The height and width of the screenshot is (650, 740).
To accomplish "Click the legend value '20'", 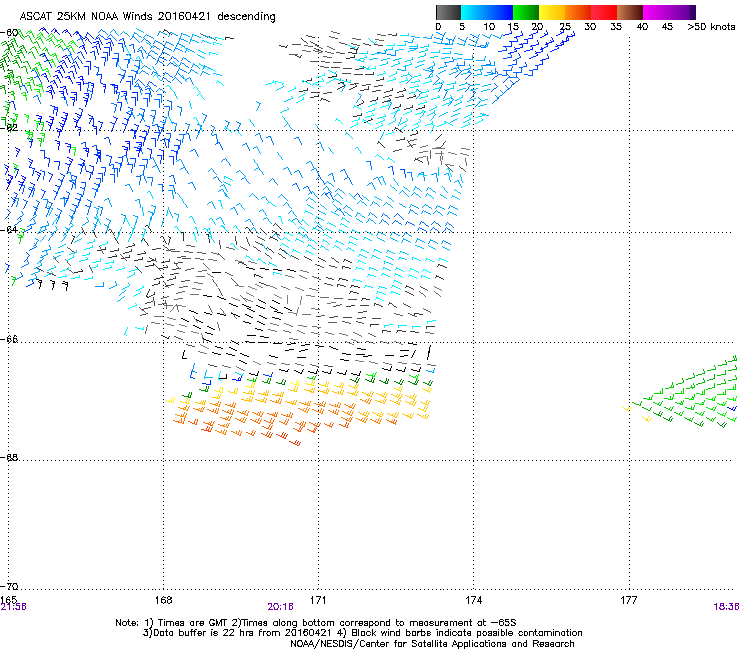I will (538, 26).
